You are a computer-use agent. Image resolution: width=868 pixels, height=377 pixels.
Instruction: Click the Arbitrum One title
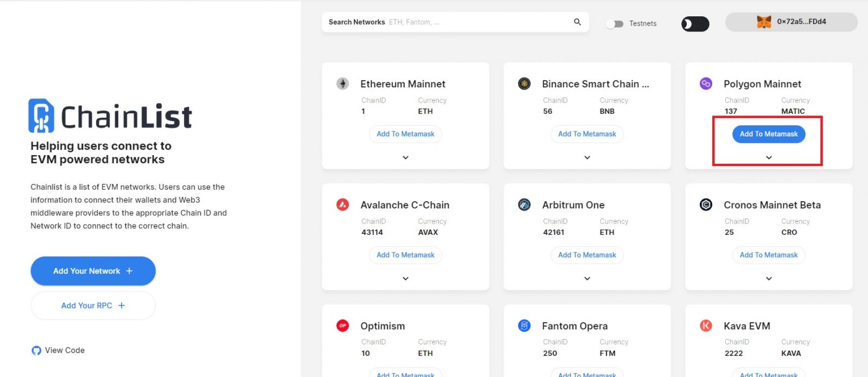[573, 205]
